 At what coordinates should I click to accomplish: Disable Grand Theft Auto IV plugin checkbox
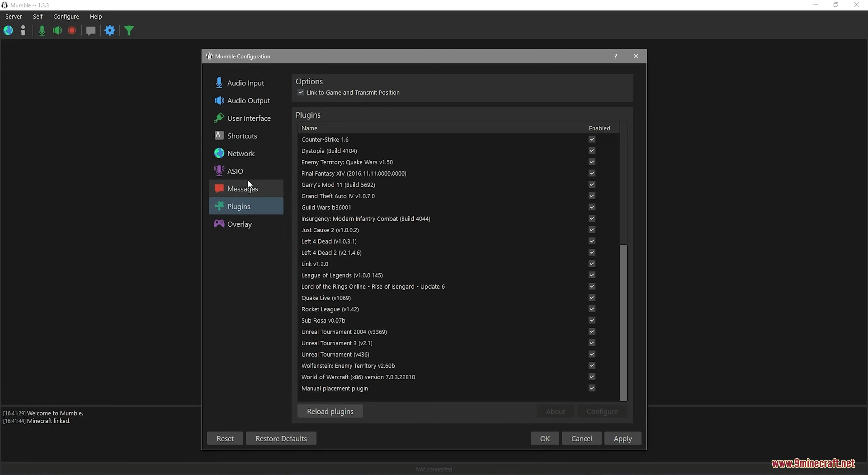pos(592,196)
